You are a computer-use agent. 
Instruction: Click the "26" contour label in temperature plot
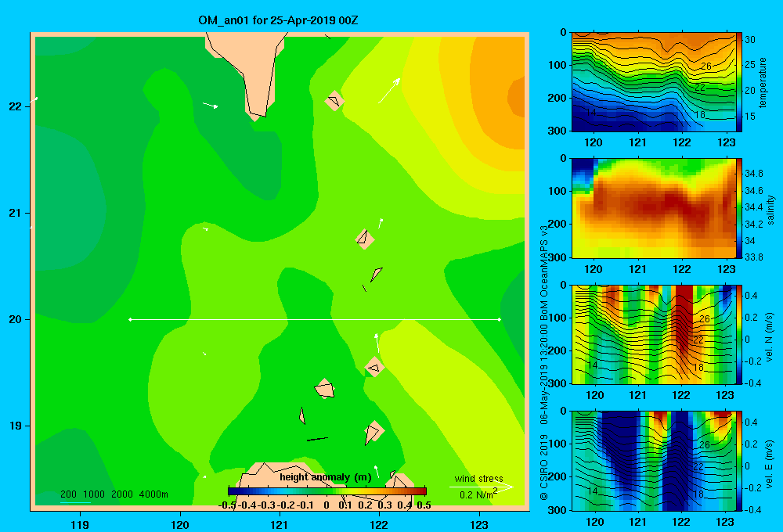pyautogui.click(x=705, y=66)
